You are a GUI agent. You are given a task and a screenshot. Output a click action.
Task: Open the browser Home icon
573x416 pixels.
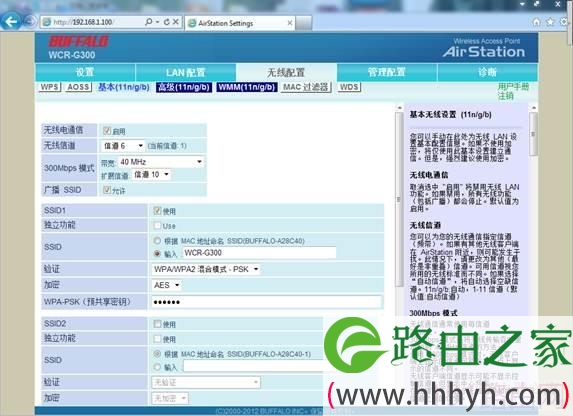click(x=536, y=22)
